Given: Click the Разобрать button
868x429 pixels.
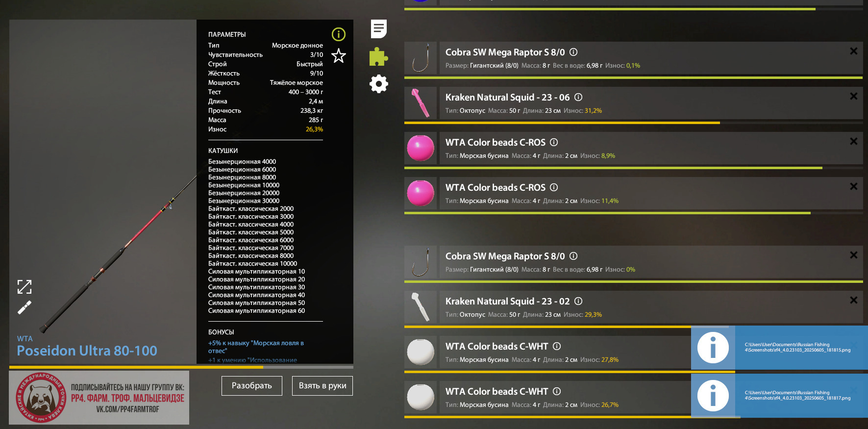Looking at the screenshot, I should 252,386.
